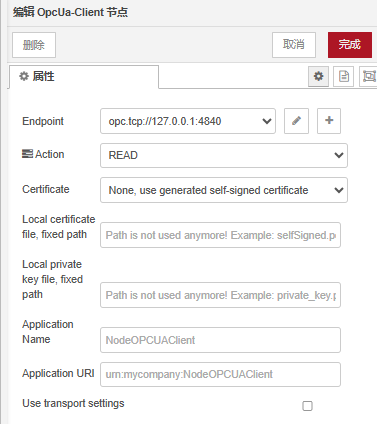
Task: Click the Endpoint label
Action: (x=43, y=121)
